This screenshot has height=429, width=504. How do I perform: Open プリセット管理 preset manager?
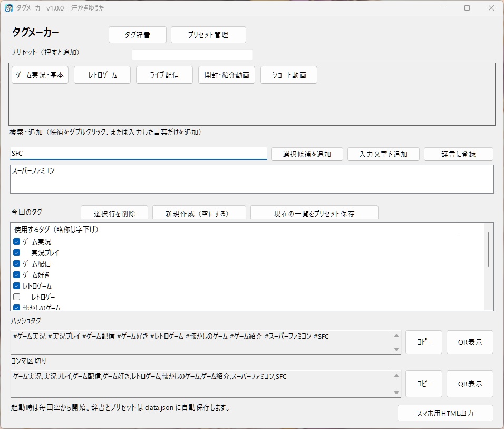pyautogui.click(x=208, y=35)
